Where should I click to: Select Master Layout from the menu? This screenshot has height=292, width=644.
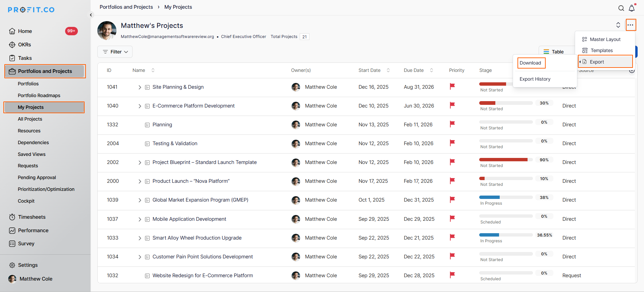605,39
